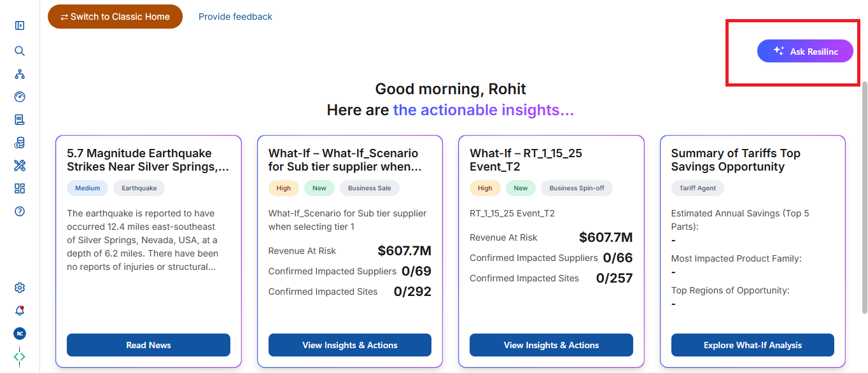
Task: Open the coins database icon
Action: point(20,143)
